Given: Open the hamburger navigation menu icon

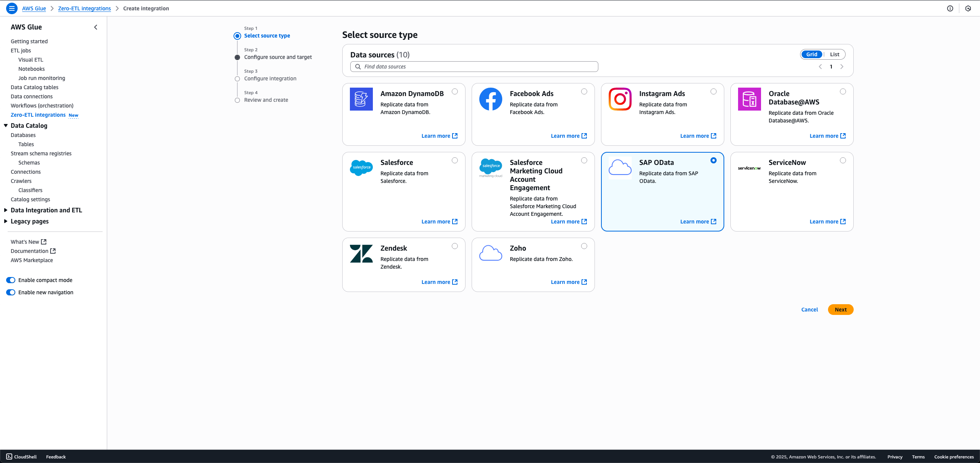Looking at the screenshot, I should point(12,8).
